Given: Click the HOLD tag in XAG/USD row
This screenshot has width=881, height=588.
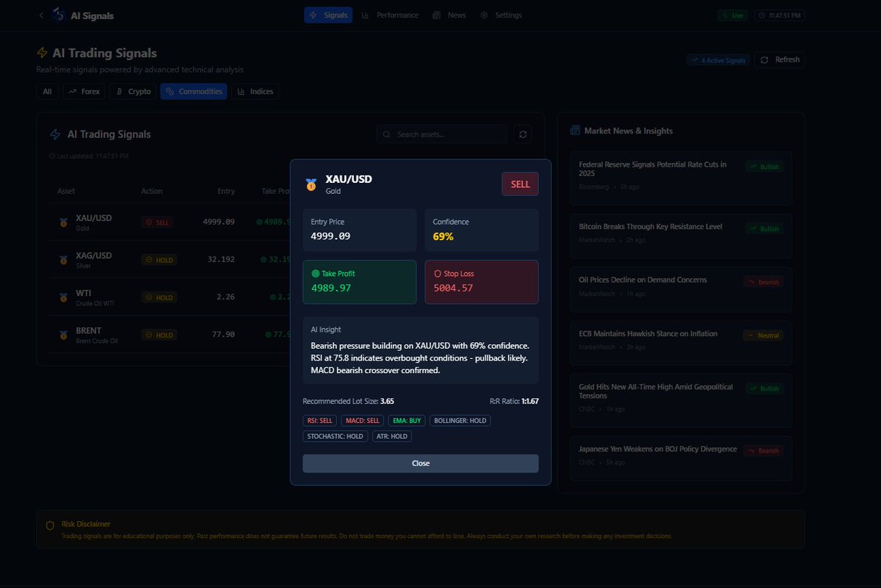Looking at the screenshot, I should pos(159,259).
